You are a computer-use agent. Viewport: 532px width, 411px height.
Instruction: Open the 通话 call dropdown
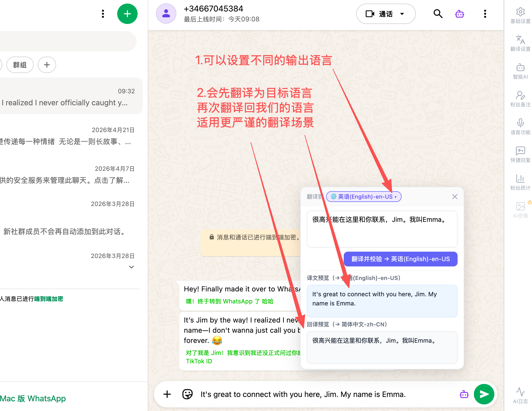point(386,14)
